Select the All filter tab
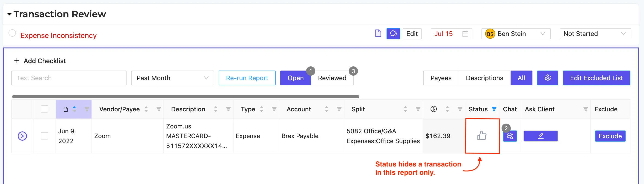Viewport: 644px width, 184px height. 521,78
